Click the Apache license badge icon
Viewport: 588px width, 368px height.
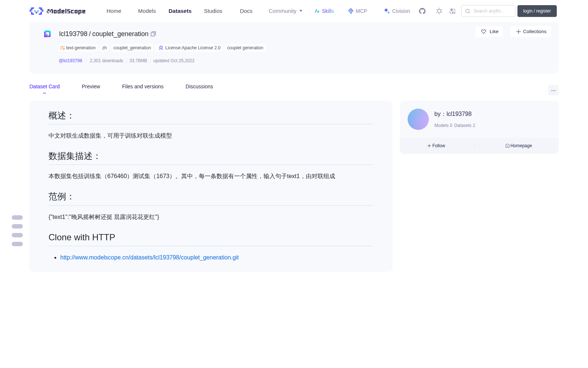coord(161,48)
